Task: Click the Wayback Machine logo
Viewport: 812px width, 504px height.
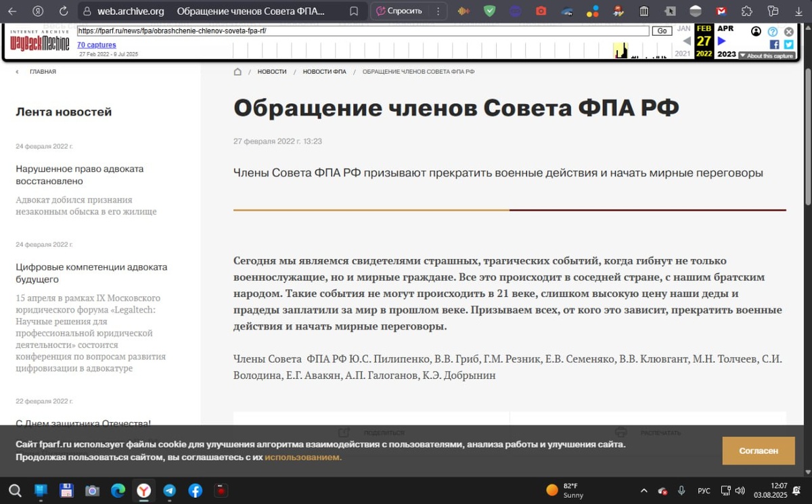Action: click(x=39, y=41)
